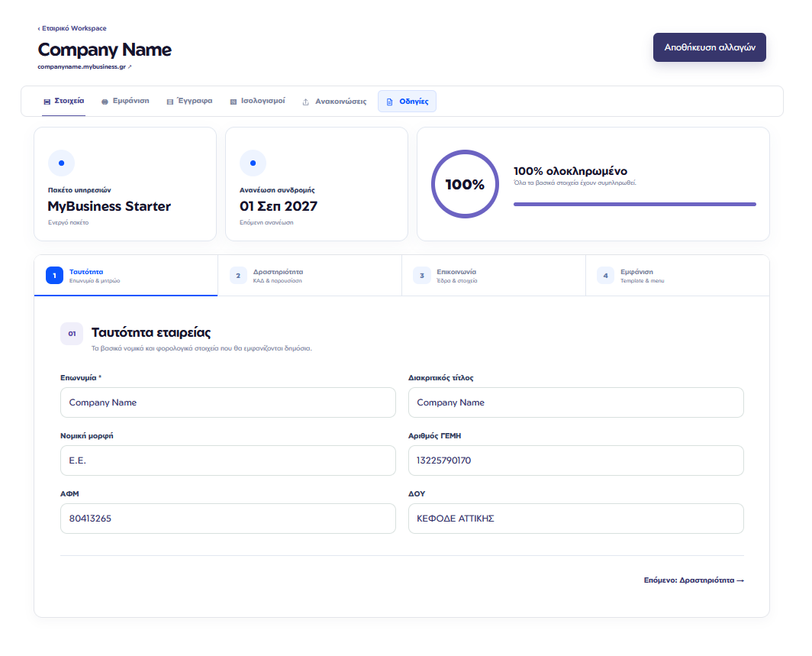This screenshot has height=656, width=812.
Task: Click the Στοιχεία tab icon
Action: click(x=47, y=102)
